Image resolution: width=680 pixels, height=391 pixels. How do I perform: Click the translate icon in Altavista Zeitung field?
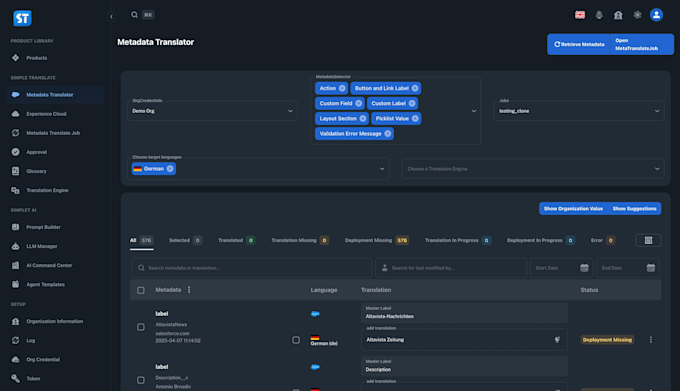pos(557,340)
